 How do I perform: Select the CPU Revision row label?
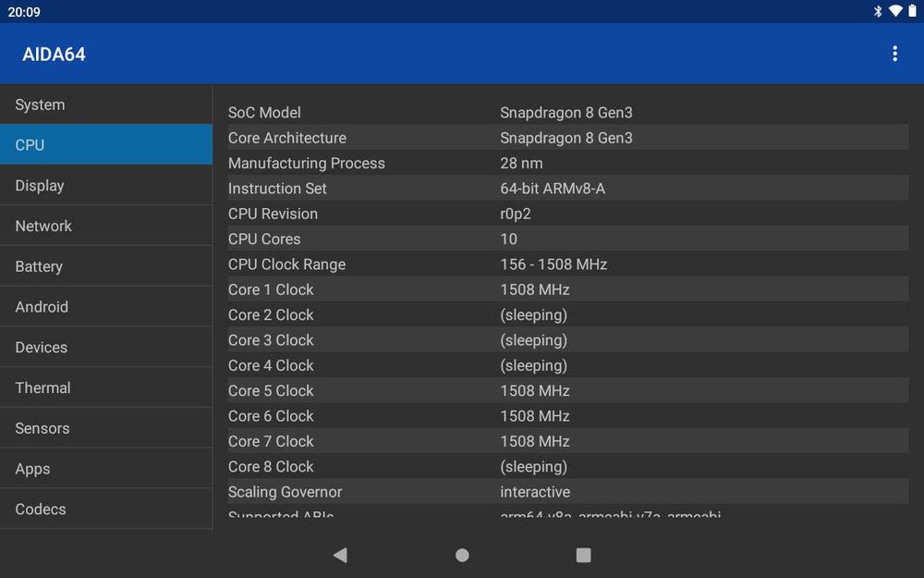(273, 215)
